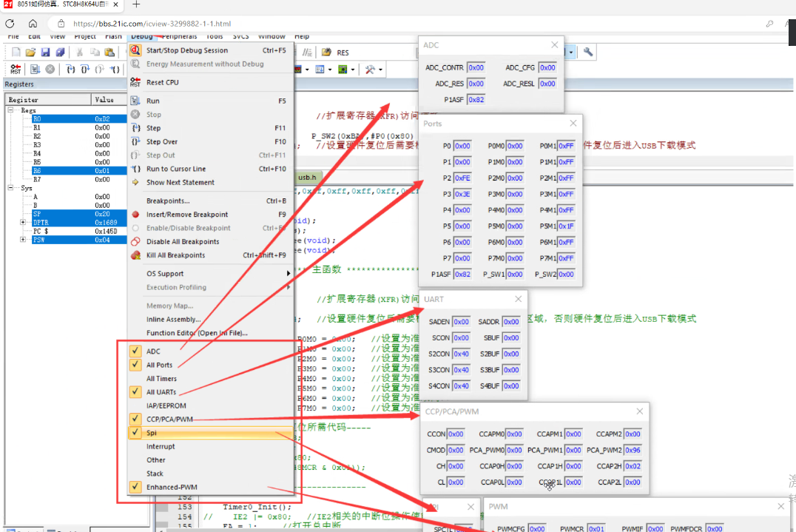Go to the browser home page
The width and height of the screenshot is (796, 532).
pos(33,24)
